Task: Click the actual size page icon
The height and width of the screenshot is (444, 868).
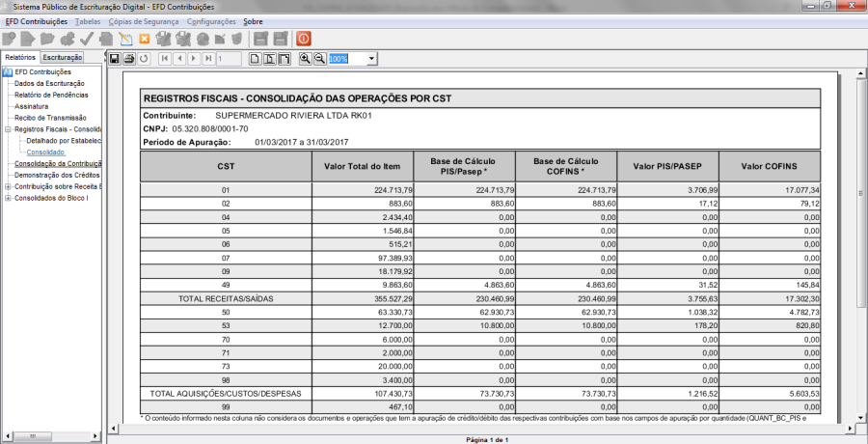Action: [255, 58]
